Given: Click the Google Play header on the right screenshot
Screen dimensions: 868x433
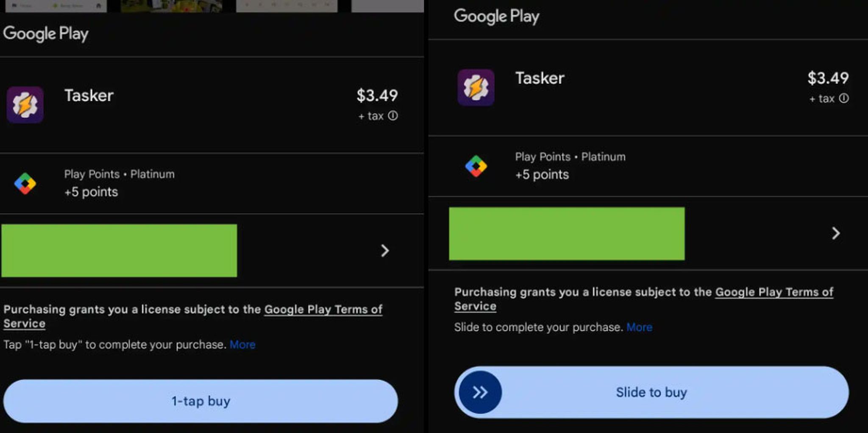Looking at the screenshot, I should point(496,16).
